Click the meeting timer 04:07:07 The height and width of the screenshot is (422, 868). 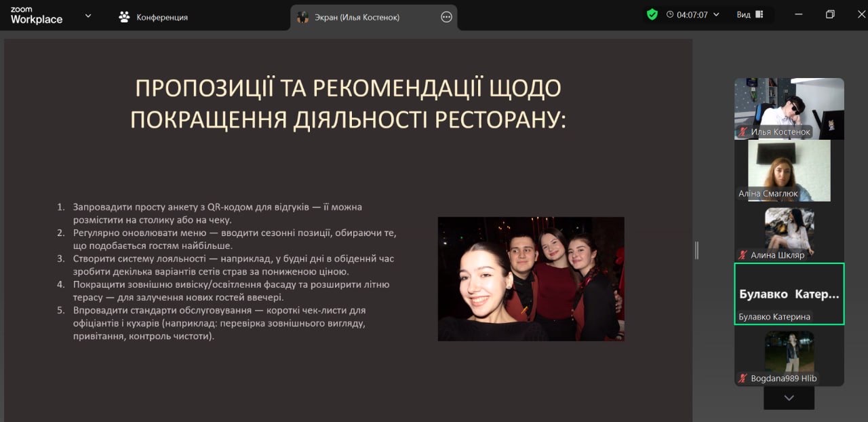(692, 14)
